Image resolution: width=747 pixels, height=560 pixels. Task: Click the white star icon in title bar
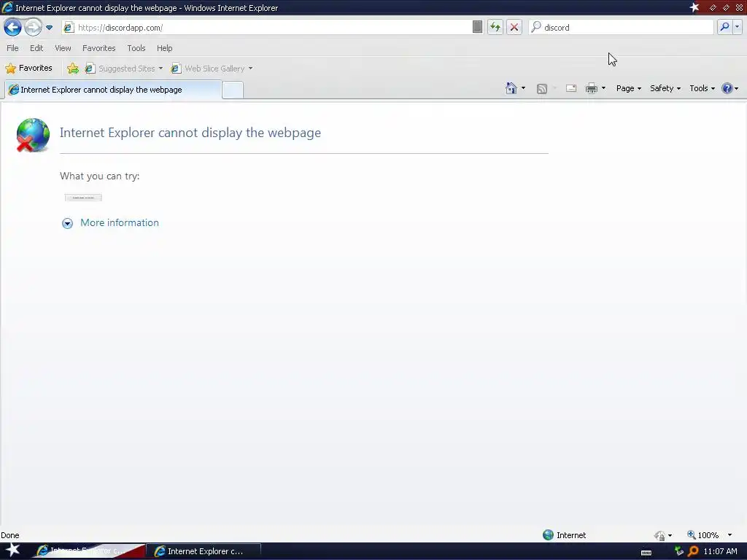694,7
